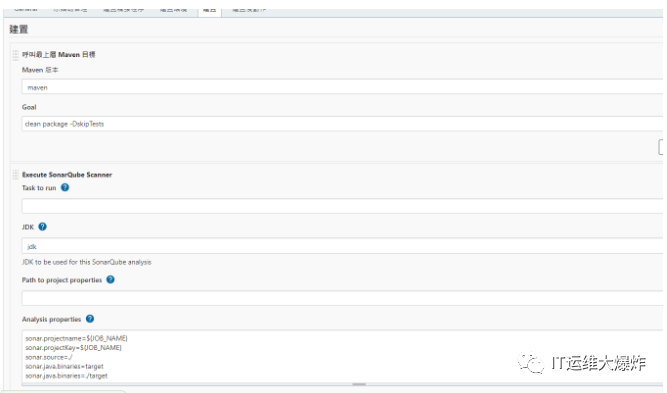The height and width of the screenshot is (393, 667).
Task: Click the 建置 section heading
Action: (x=19, y=29)
